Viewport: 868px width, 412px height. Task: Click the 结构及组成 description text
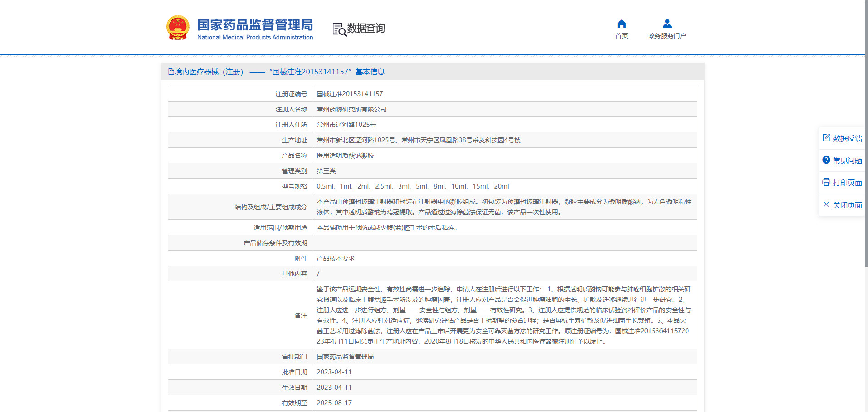504,207
